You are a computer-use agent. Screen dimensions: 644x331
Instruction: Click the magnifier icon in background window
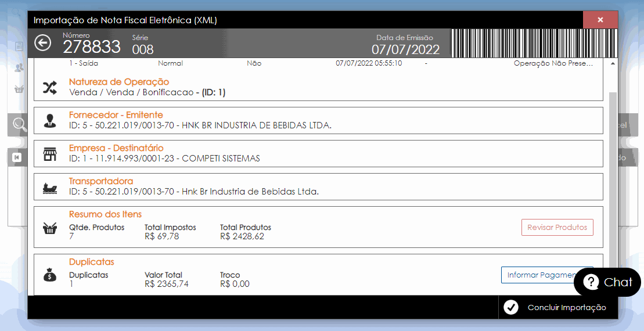pyautogui.click(x=19, y=124)
